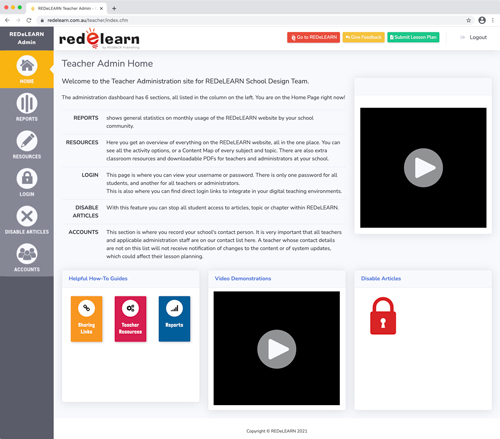Select the REDeLEARN Teacher Admin browser tab

(66, 8)
